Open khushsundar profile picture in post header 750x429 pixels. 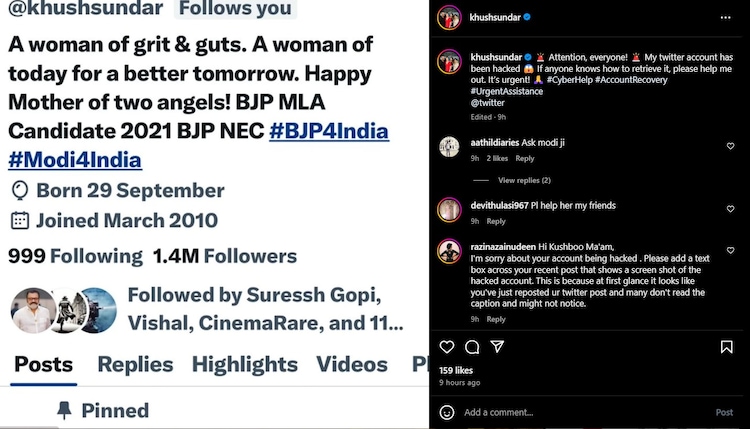450,17
